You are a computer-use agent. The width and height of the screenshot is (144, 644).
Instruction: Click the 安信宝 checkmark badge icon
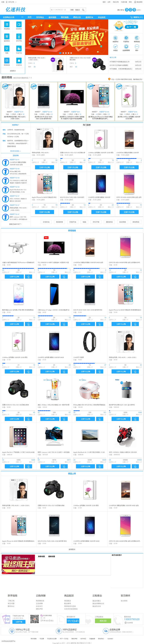point(115,47)
